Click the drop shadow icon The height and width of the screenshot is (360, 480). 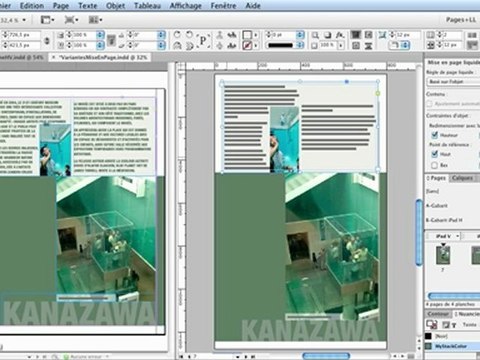click(x=328, y=35)
